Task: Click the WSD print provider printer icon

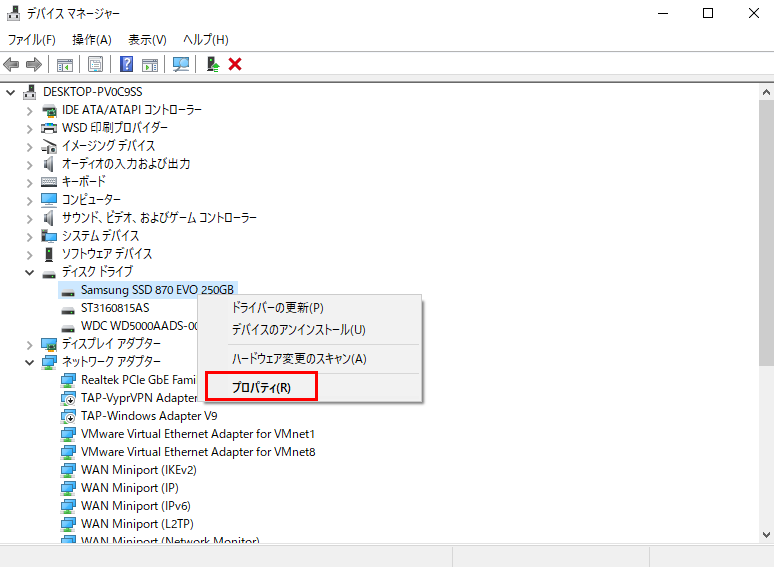Action: click(49, 128)
